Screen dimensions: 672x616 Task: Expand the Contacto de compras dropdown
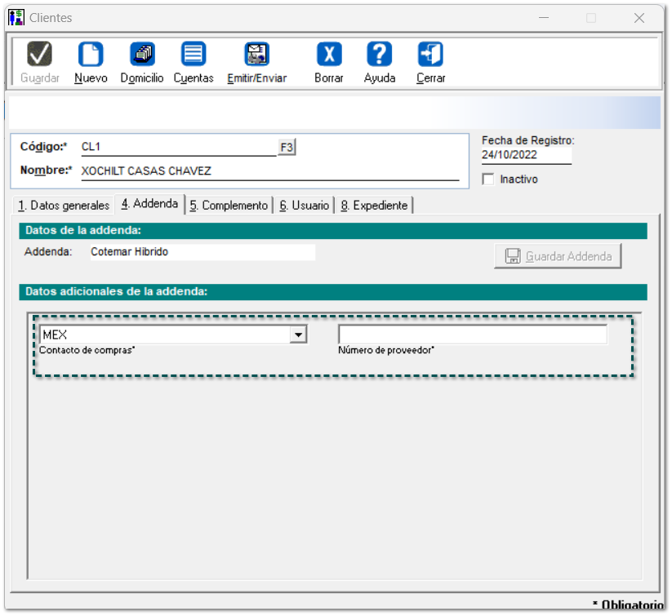(x=299, y=335)
